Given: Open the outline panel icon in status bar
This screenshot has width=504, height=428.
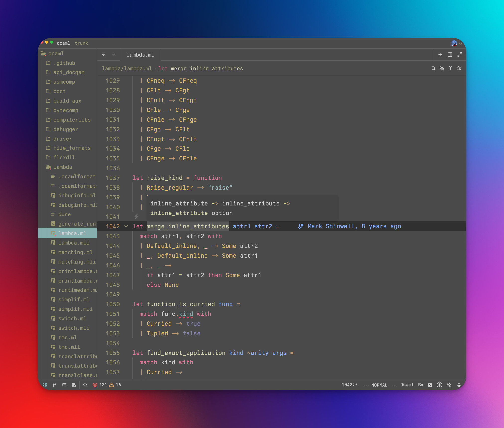Looking at the screenshot, I should [64, 385].
